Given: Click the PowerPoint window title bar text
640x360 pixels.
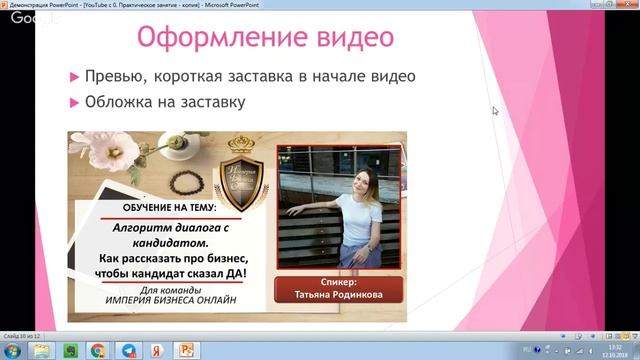Looking at the screenshot, I should click(134, 5).
